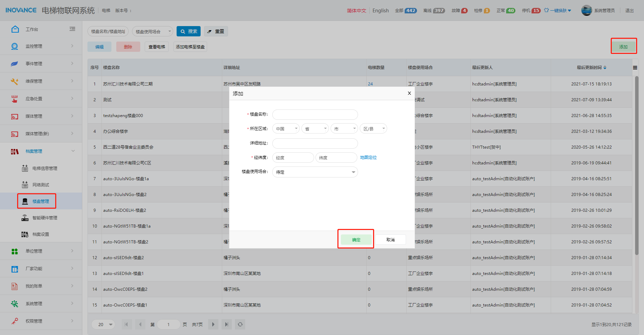Open 楼盘管理 menu item
The width and height of the screenshot is (644, 335).
click(x=41, y=201)
